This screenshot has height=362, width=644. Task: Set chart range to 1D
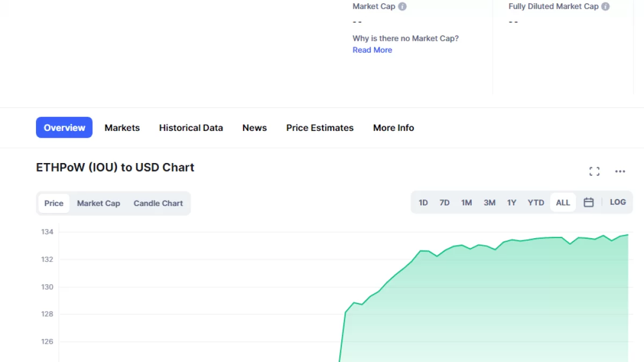coord(423,203)
